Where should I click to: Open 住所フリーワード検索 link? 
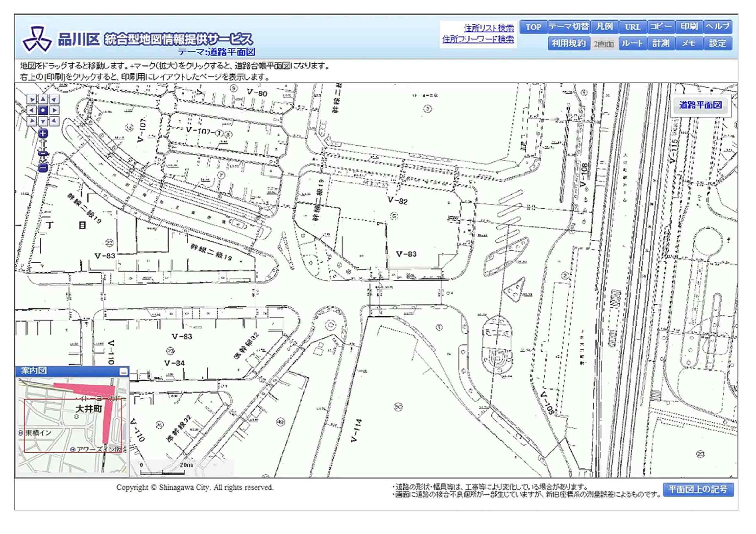(x=478, y=39)
